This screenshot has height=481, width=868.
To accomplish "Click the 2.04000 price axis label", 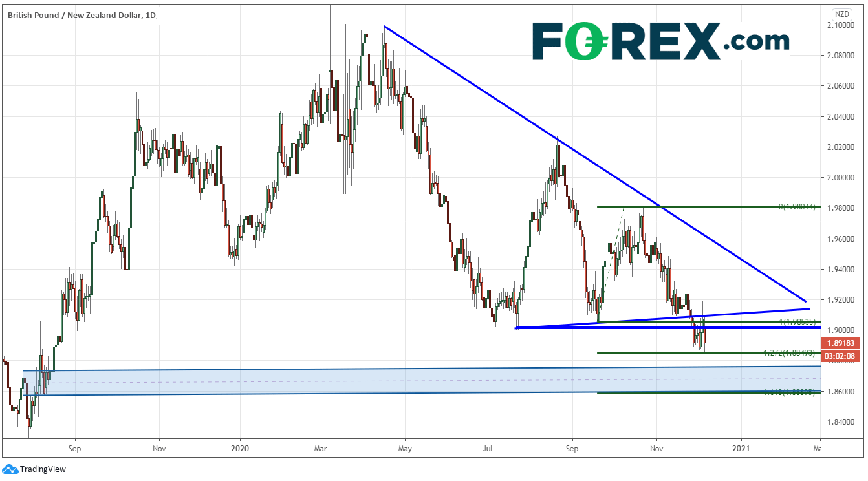I will (841, 117).
